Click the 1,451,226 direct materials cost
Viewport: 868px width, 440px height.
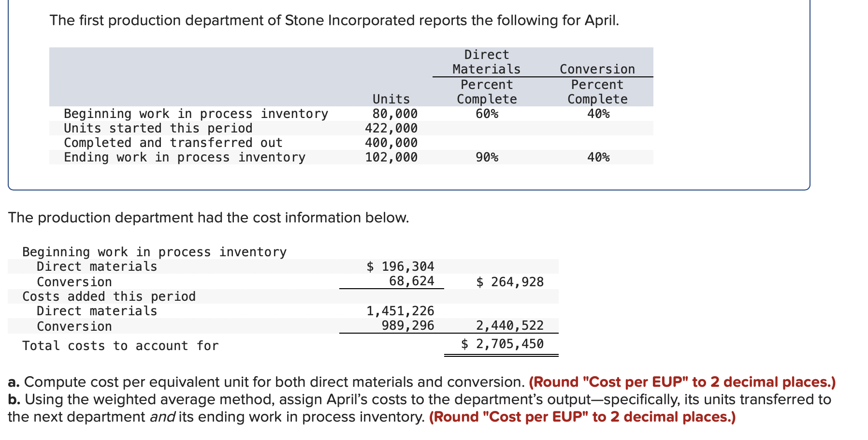pyautogui.click(x=401, y=311)
